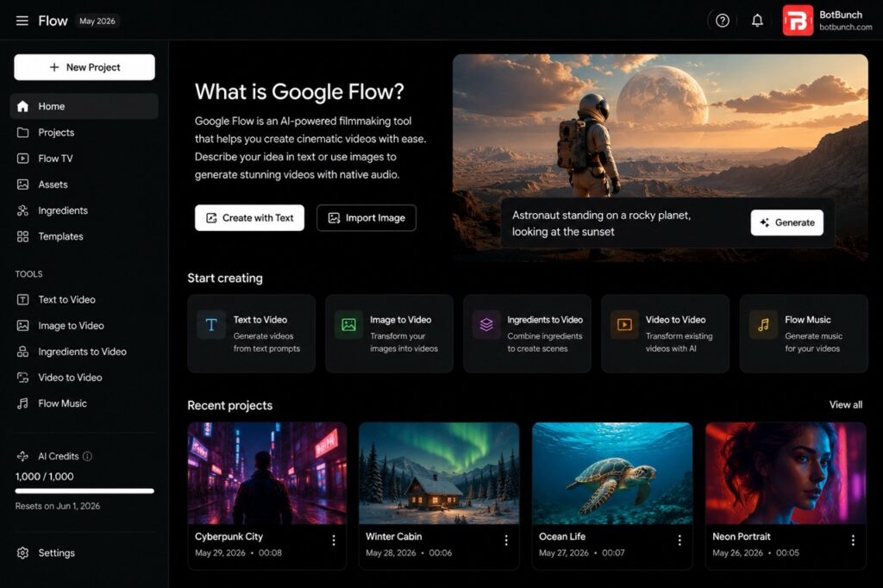This screenshot has width=883, height=588.
Task: Click the Home house icon in sidebar
Action: (x=22, y=106)
